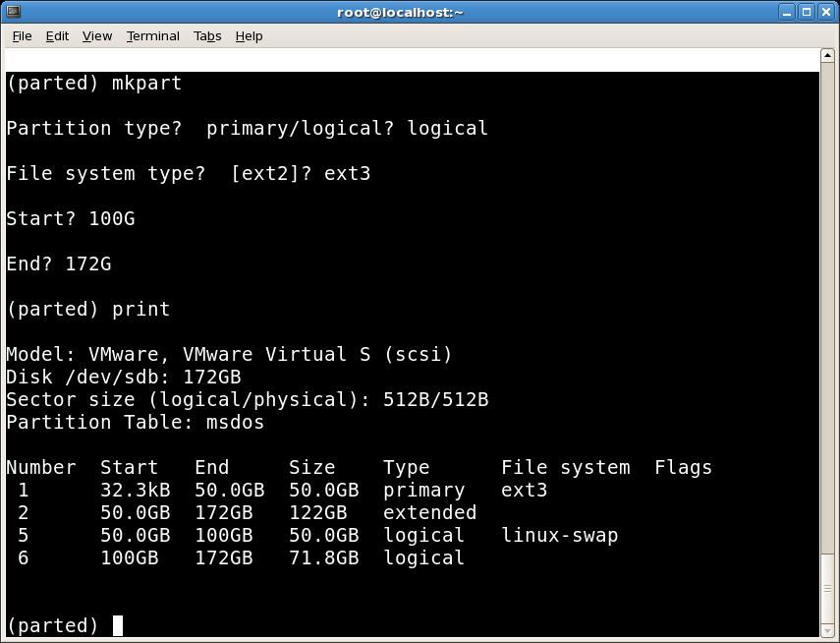This screenshot has width=840, height=643.
Task: Open the Tabs menu
Action: tap(207, 35)
